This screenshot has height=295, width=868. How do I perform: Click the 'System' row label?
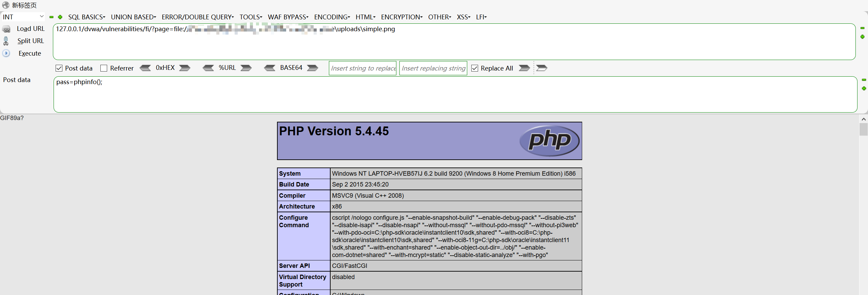[x=290, y=174]
